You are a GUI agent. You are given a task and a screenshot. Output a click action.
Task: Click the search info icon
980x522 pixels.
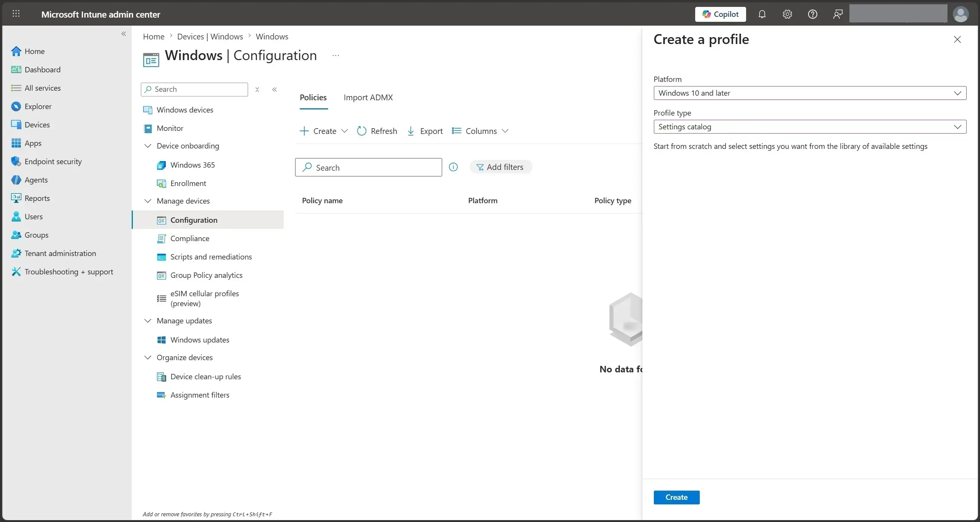click(453, 167)
